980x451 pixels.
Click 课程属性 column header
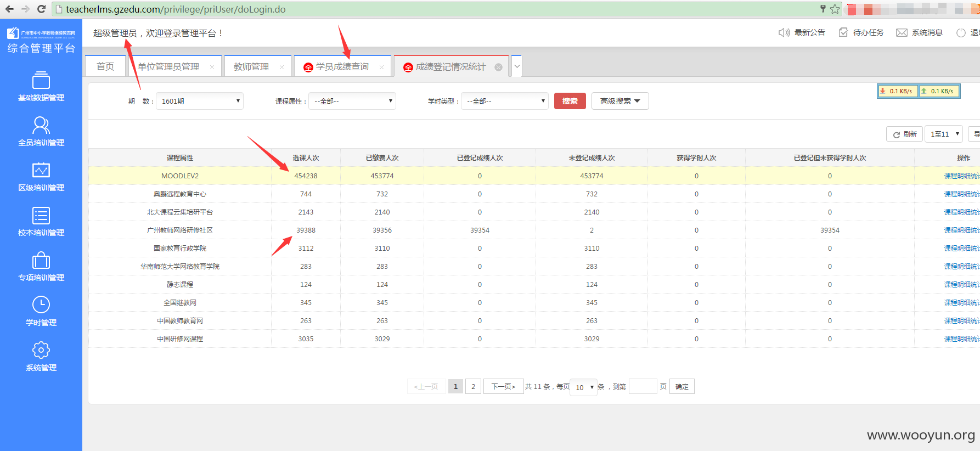[x=180, y=157]
